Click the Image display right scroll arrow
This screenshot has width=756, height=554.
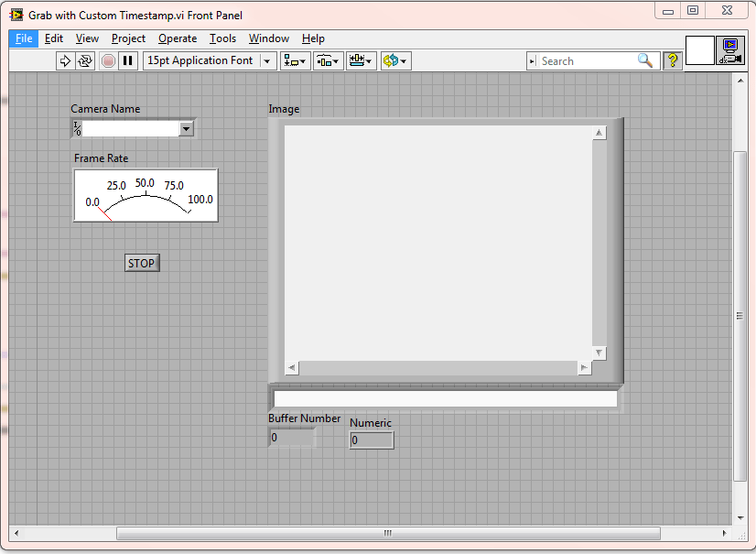pyautogui.click(x=584, y=368)
